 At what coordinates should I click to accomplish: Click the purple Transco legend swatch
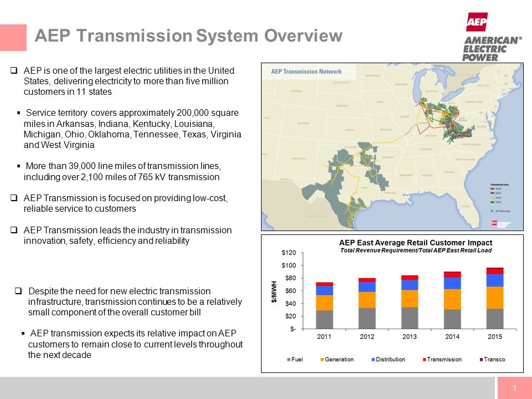pos(481,360)
